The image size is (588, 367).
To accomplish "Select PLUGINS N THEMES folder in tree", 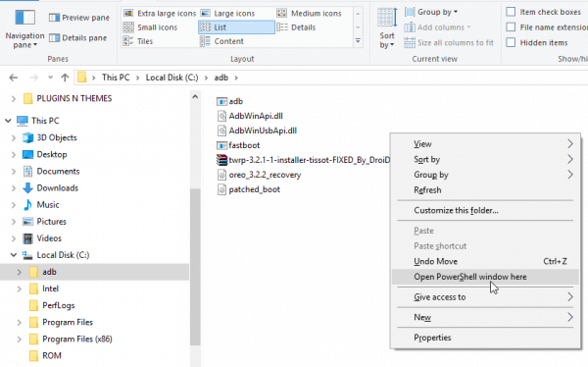I will coord(74,98).
